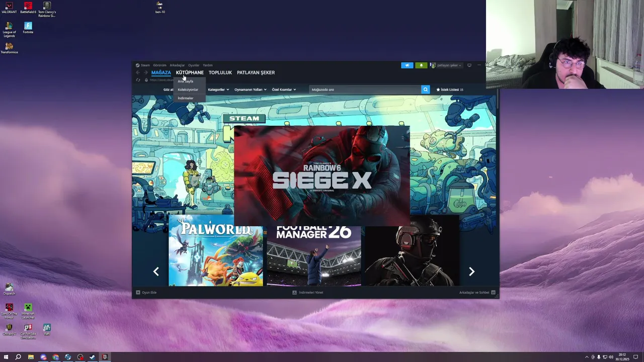Show hidden system tray icons
The image size is (644, 362).
(x=587, y=357)
